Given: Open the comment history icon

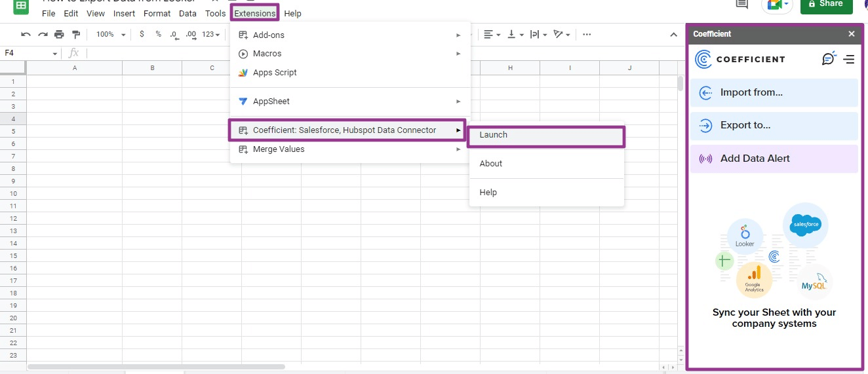Looking at the screenshot, I should pos(742,4).
